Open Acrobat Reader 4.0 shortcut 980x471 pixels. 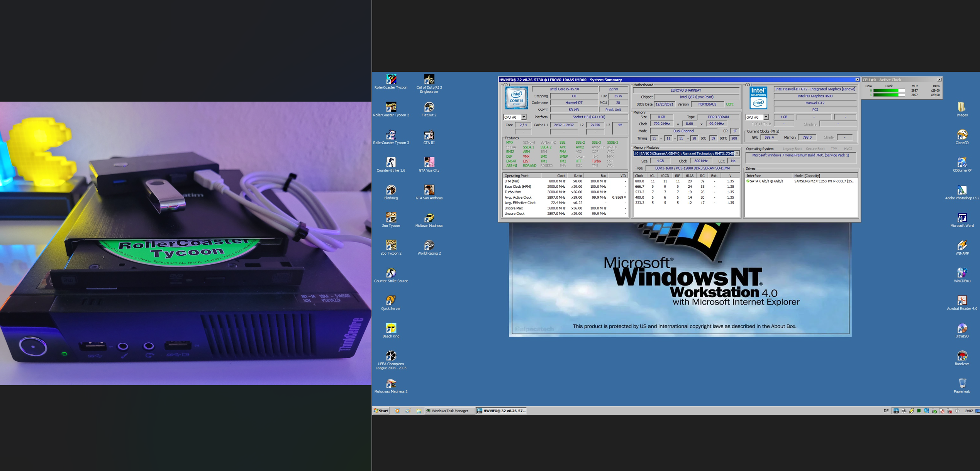(x=962, y=303)
